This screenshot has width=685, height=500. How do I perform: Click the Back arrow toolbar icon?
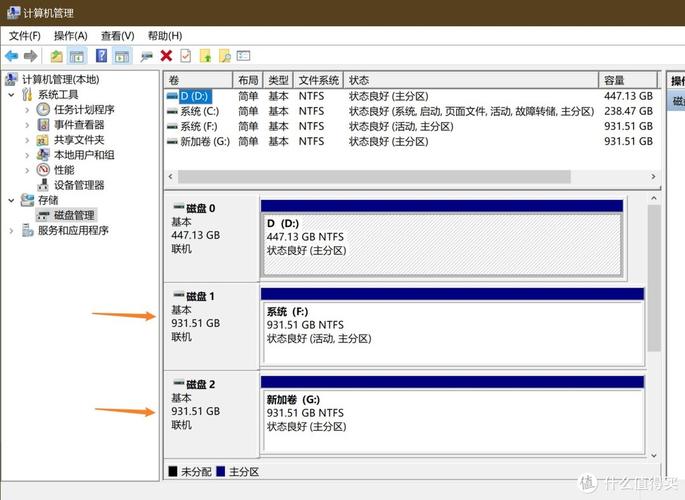tap(11, 56)
